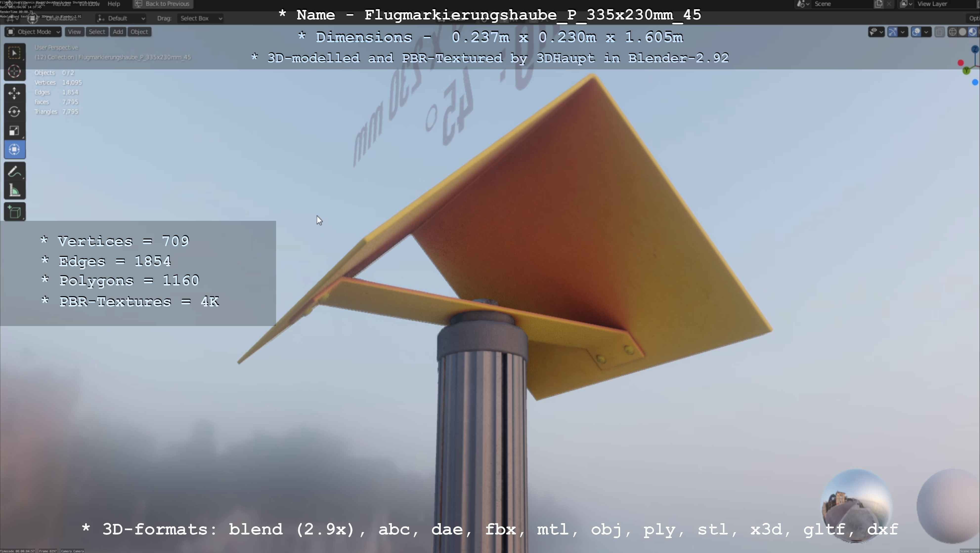Toggle viewport gizmos display
Viewport: 980px width, 553px height.
[893, 32]
